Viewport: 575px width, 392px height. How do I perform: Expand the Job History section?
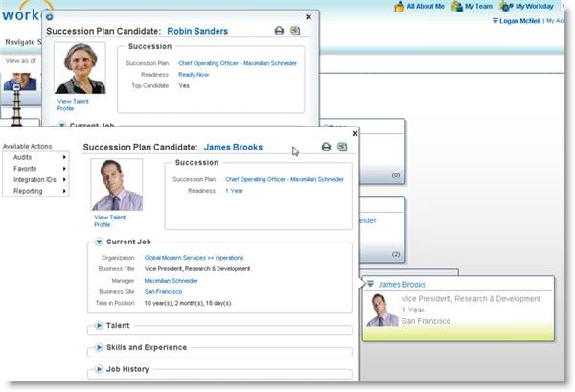[x=99, y=369]
